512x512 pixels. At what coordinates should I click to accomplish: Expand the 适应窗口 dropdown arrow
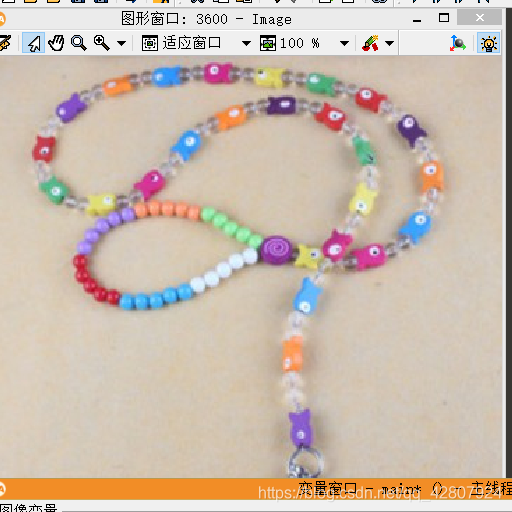[246, 43]
